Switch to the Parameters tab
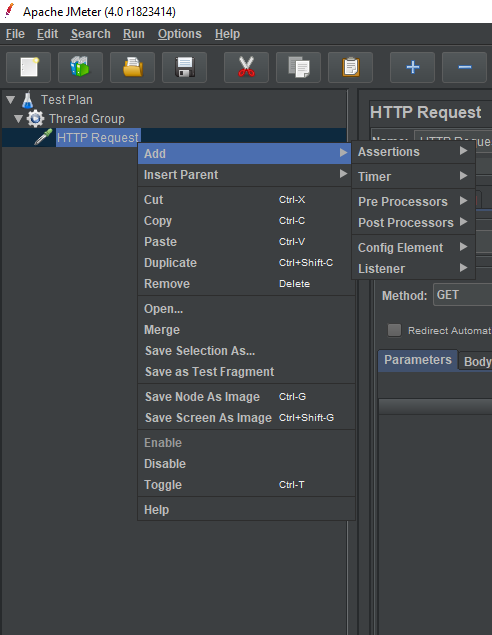 417,360
